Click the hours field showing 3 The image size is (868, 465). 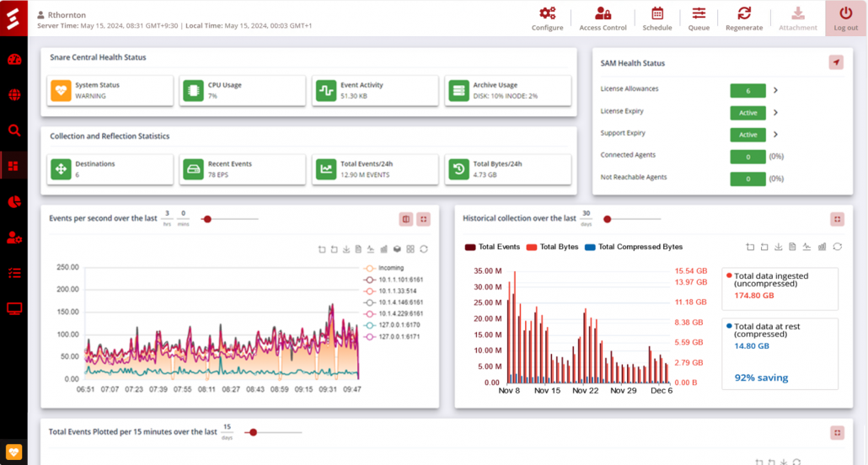pos(167,214)
